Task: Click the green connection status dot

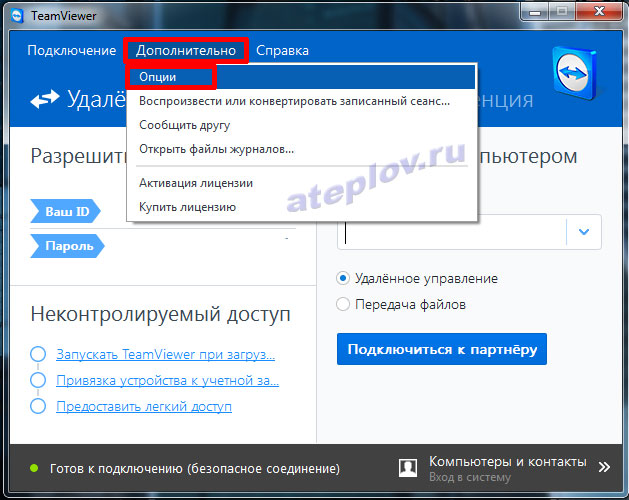Action: pos(34,468)
